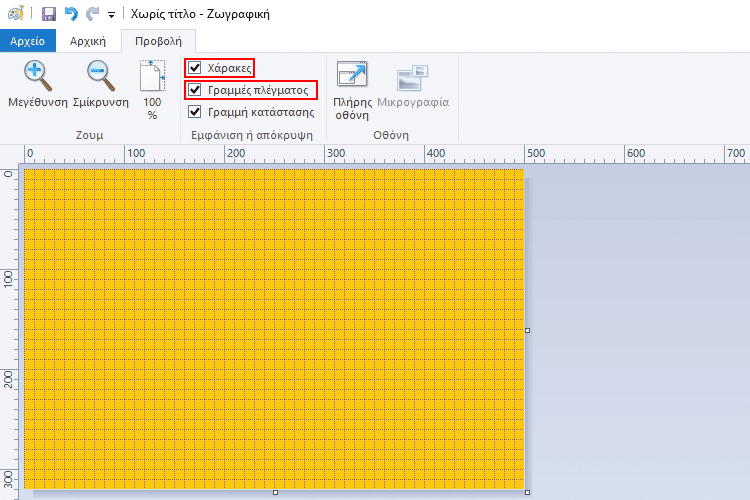Open the Αρχείο file menu
The image size is (750, 500).
[x=28, y=41]
